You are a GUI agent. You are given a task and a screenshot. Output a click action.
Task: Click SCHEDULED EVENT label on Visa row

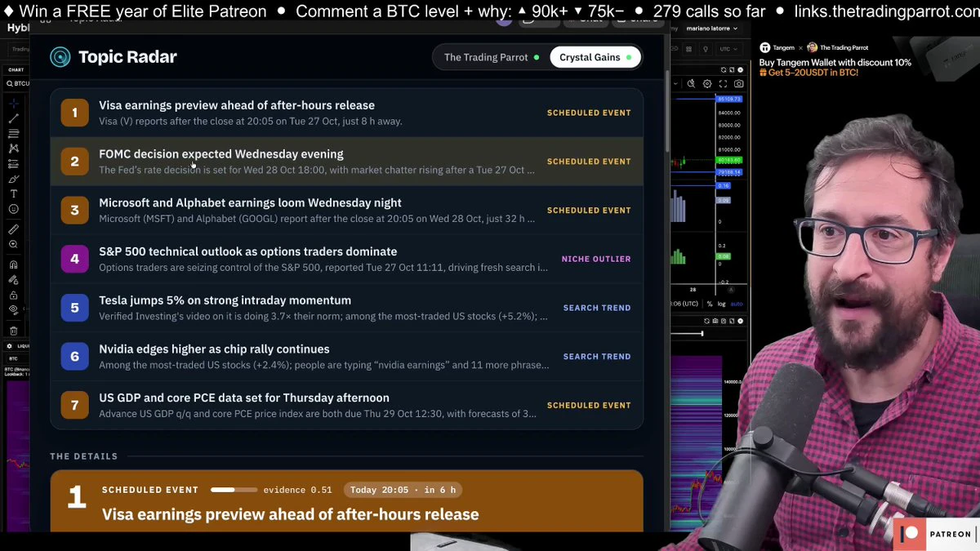[x=589, y=113]
